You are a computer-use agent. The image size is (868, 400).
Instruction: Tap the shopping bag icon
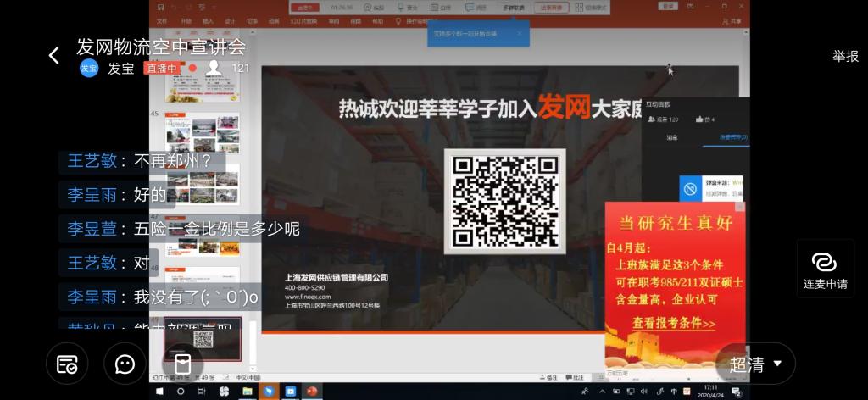click(182, 364)
